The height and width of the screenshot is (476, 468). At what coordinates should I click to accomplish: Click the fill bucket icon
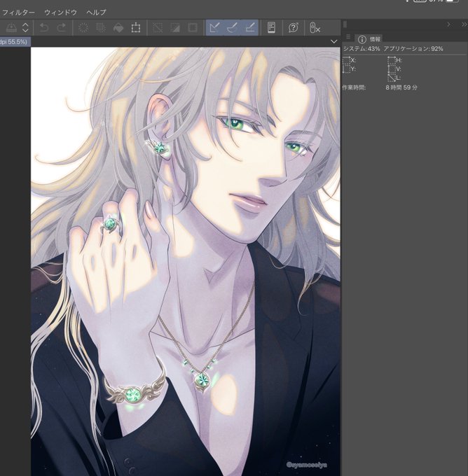tap(118, 28)
